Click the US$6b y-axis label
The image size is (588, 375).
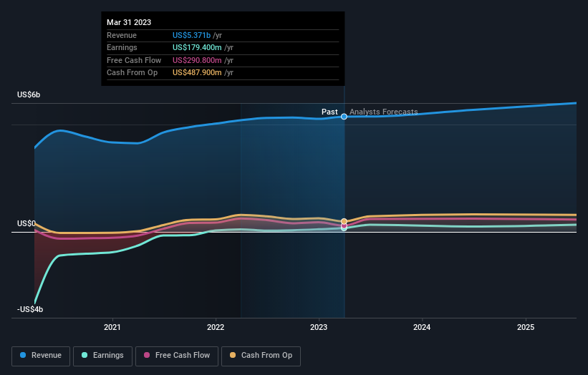[29, 94]
